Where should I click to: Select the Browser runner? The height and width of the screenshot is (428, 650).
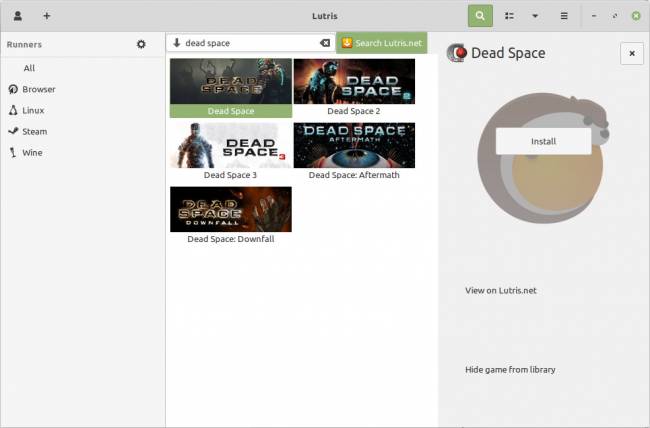point(82,89)
